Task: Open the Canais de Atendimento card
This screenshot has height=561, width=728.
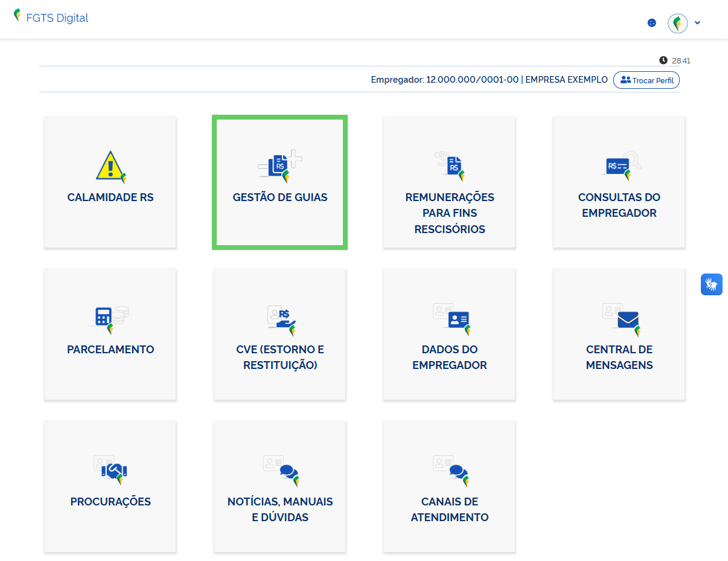Action: [x=450, y=486]
